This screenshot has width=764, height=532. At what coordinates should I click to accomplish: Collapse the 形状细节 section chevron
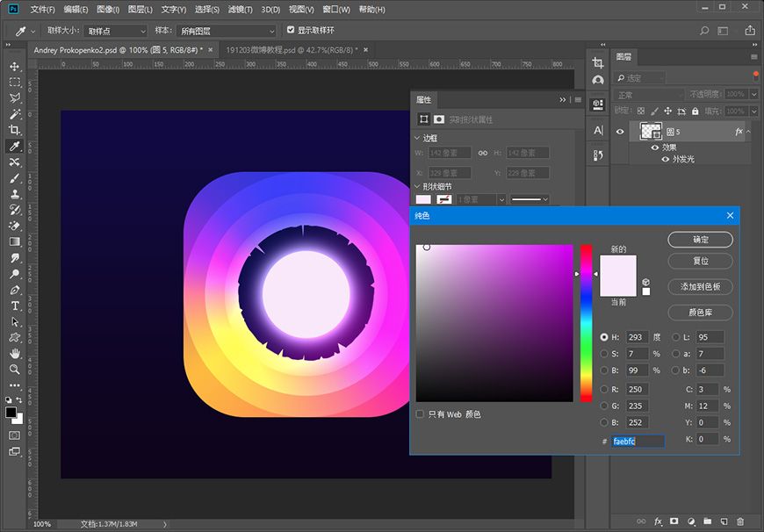click(417, 186)
